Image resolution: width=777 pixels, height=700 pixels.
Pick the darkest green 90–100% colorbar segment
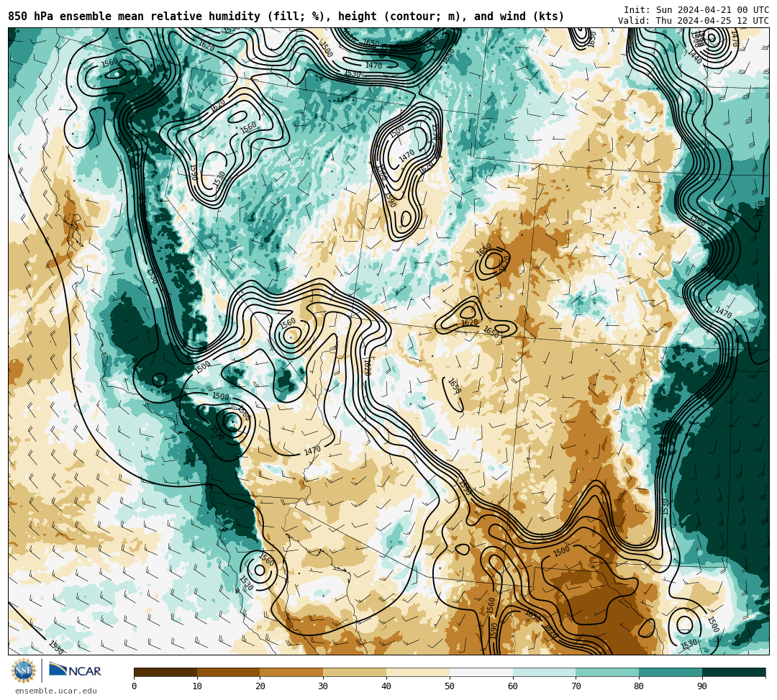pyautogui.click(x=734, y=672)
